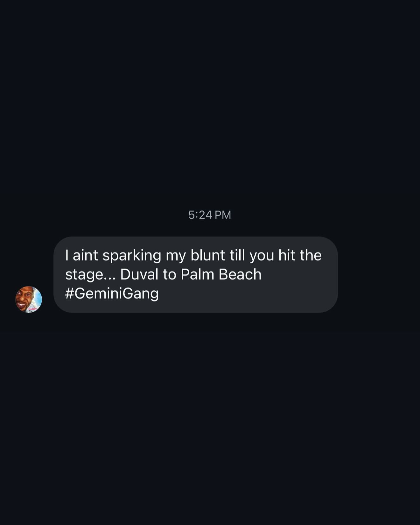The width and height of the screenshot is (420, 525).
Task: Click the word "till" in the bubble
Action: (x=237, y=255)
